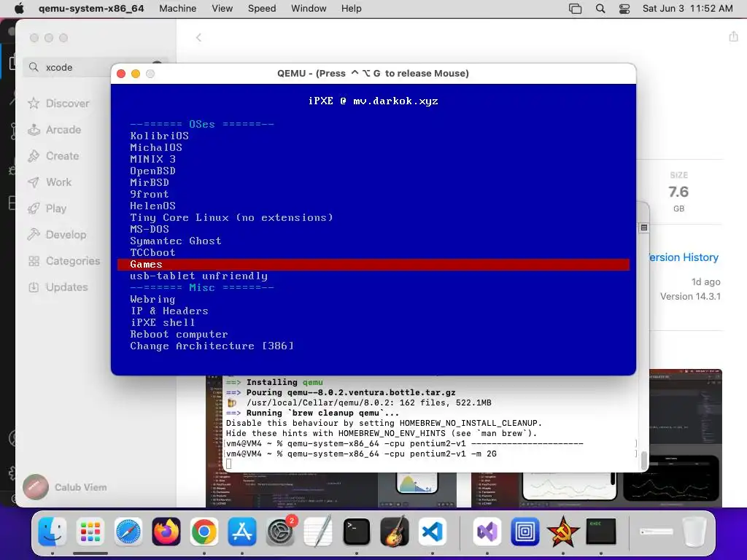747x560 pixels.
Task: Open Launchpad from the Dock
Action: (90, 532)
